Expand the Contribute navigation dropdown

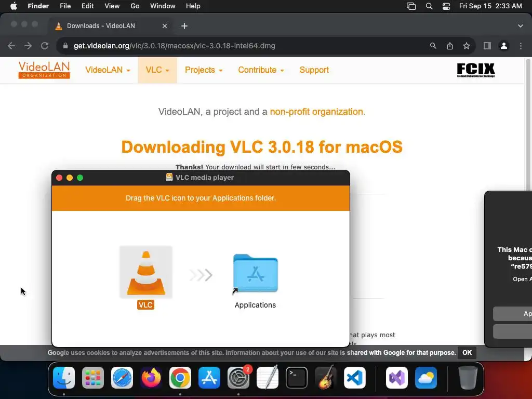[261, 70]
